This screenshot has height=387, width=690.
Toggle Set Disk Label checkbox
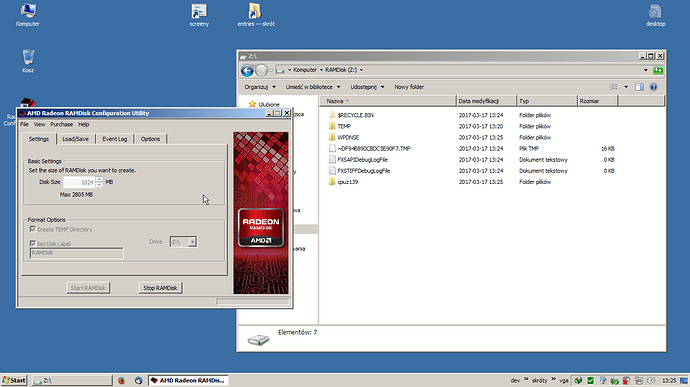(33, 243)
